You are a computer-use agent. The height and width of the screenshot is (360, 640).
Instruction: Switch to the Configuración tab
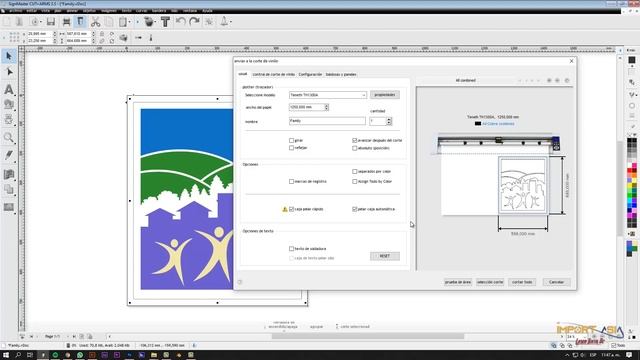[310, 74]
